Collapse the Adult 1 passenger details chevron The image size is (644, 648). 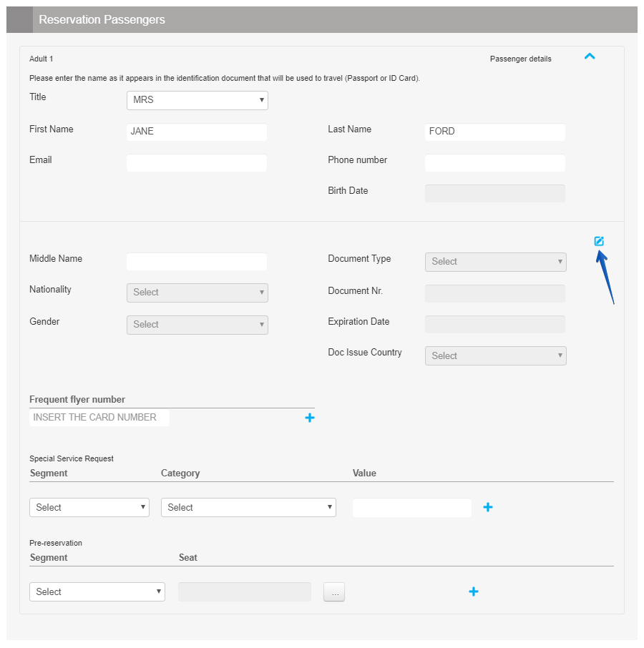[x=590, y=57]
